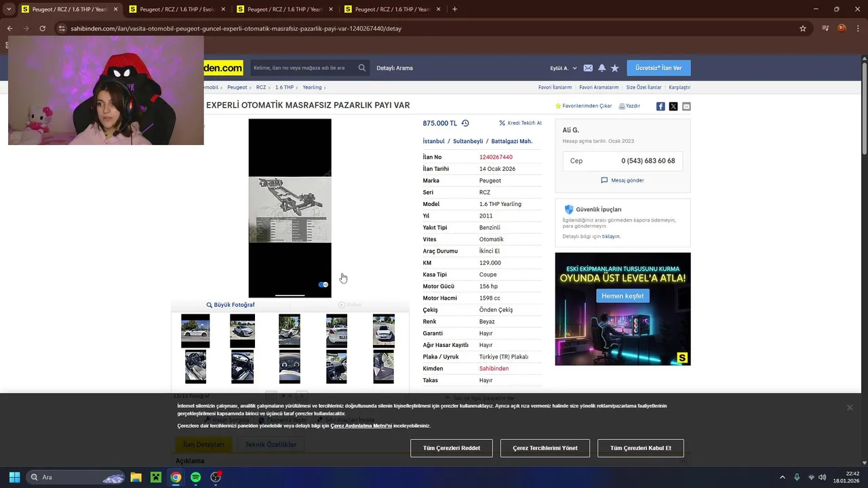This screenshot has width=868, height=488.
Task: Open File Explorer from taskbar
Action: 136,477
